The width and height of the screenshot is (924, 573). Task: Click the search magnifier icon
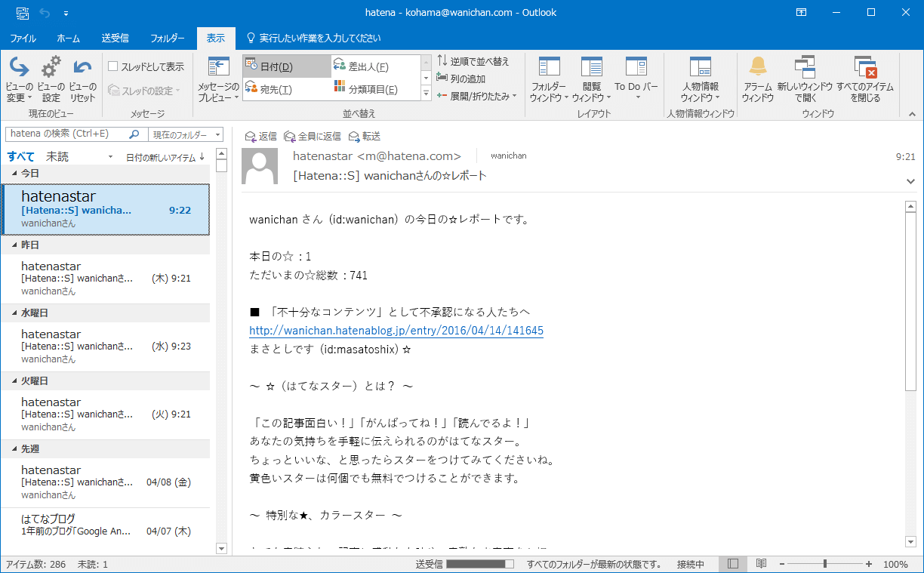134,134
